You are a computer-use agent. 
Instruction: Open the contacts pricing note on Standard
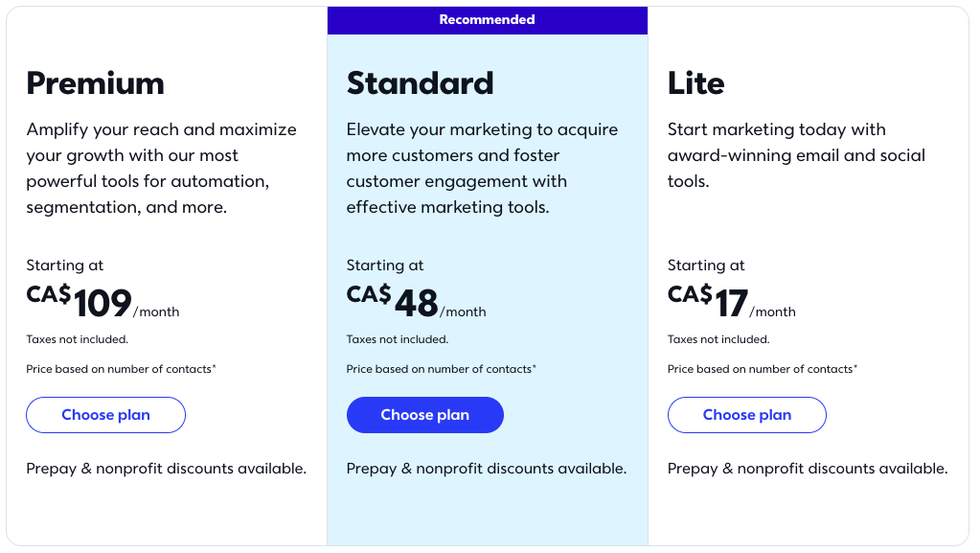point(441,368)
